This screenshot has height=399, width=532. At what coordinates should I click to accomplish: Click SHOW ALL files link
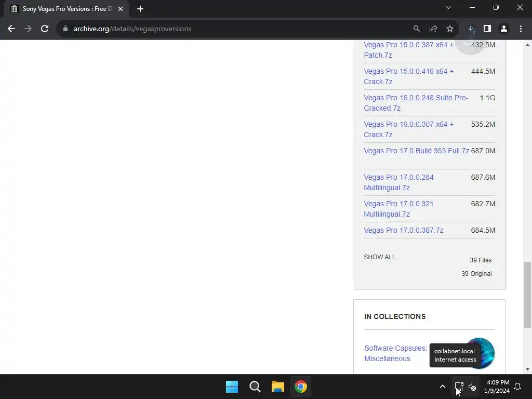(380, 257)
